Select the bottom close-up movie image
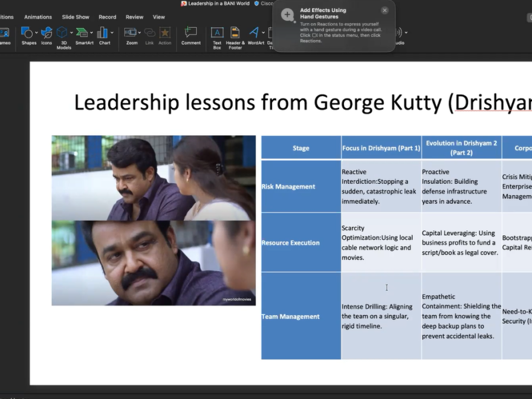 pyautogui.click(x=154, y=263)
